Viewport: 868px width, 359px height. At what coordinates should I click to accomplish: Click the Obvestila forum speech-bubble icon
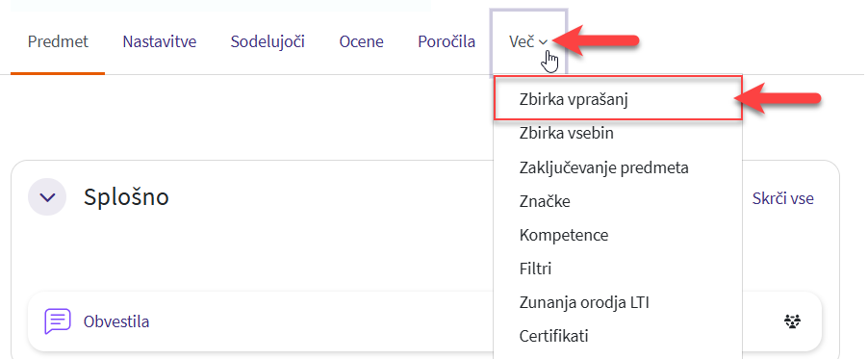tap(58, 321)
